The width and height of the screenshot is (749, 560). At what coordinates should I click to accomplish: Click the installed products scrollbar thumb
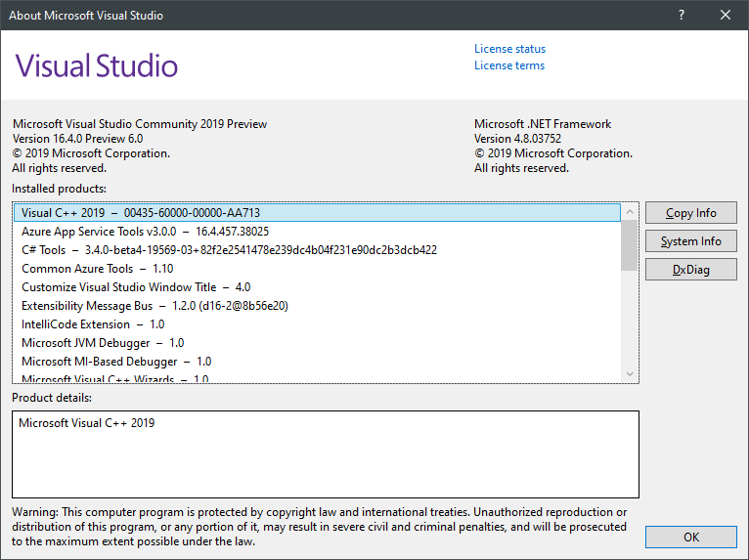click(630, 245)
